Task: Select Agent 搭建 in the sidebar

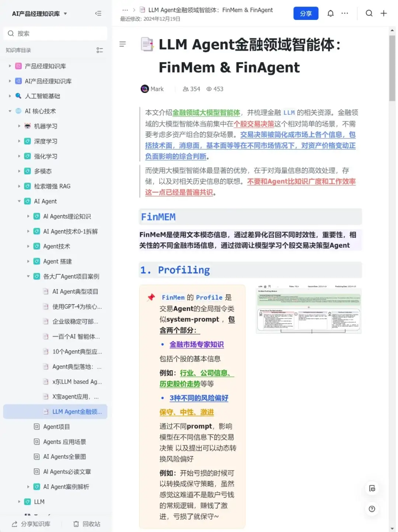Action: 57,261
